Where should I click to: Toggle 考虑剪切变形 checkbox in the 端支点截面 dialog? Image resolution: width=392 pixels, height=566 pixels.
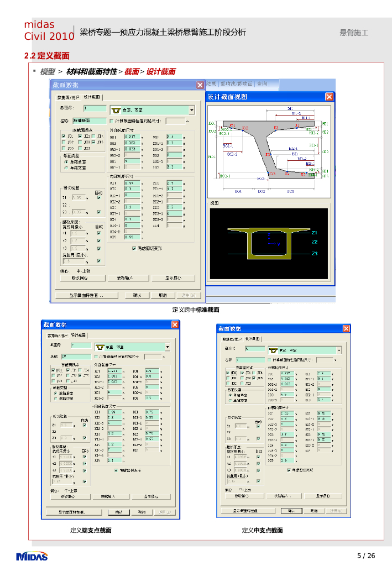[116, 470]
